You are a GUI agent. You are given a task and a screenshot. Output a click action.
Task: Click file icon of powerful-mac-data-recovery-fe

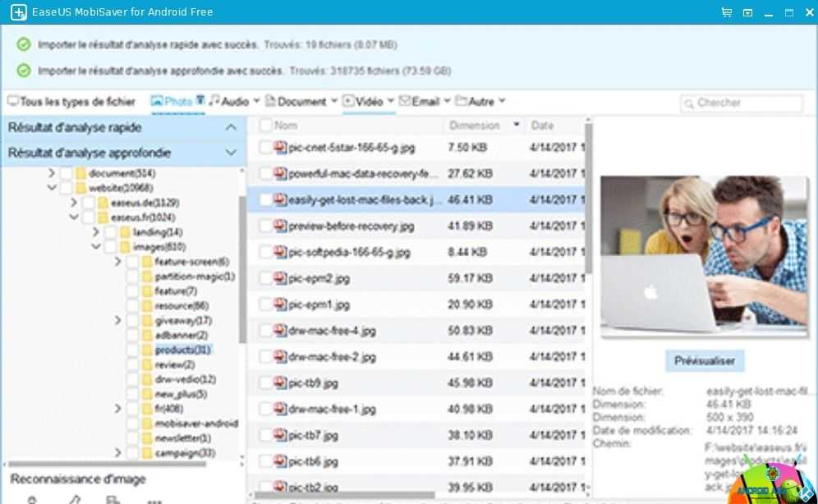(x=281, y=173)
